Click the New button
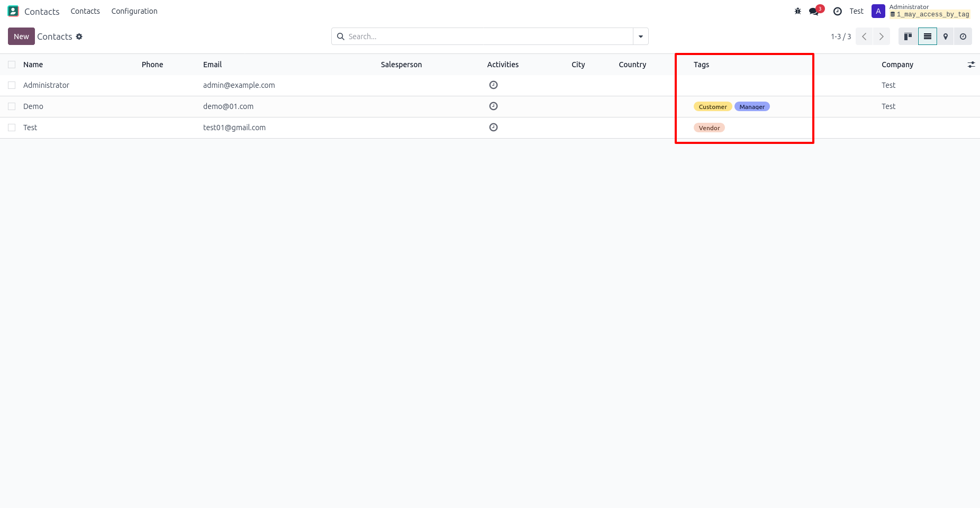980x508 pixels. [x=21, y=37]
